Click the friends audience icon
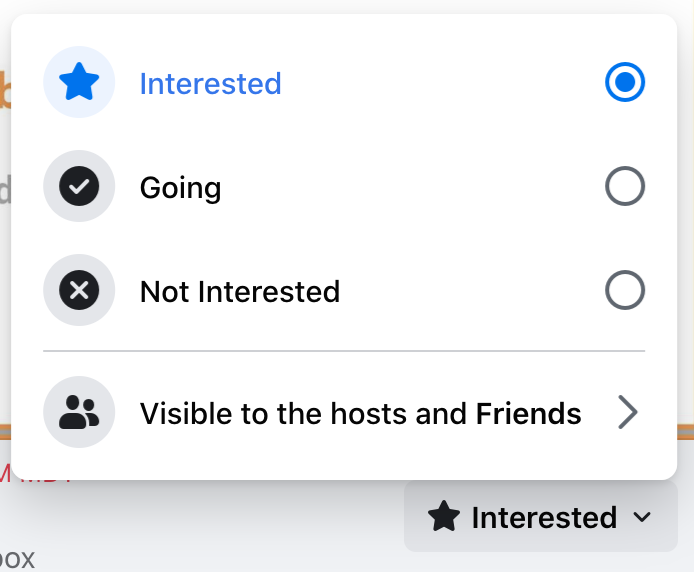The image size is (694, 572). coord(79,412)
